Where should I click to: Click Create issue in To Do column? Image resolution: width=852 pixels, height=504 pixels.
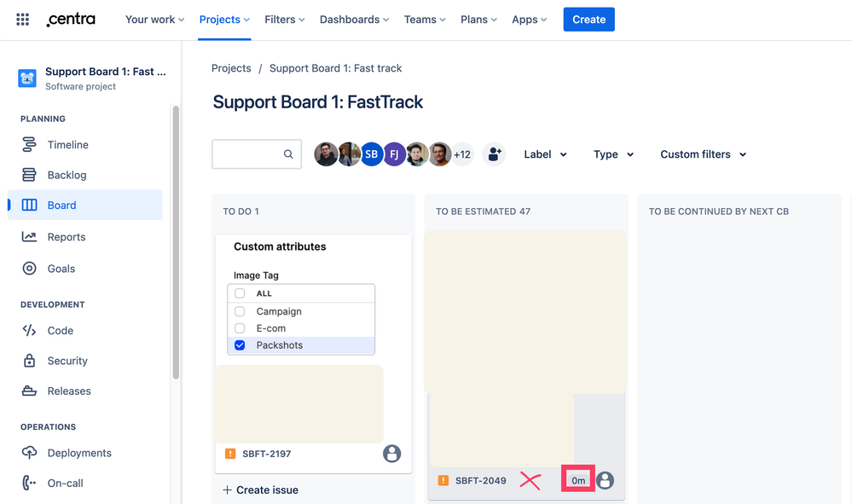260,490
